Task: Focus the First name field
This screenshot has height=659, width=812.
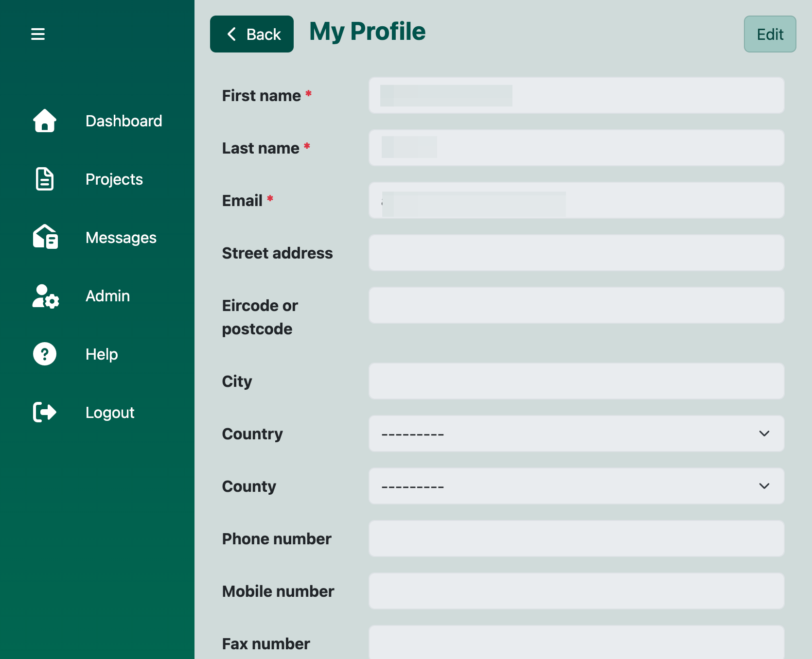Action: [577, 95]
